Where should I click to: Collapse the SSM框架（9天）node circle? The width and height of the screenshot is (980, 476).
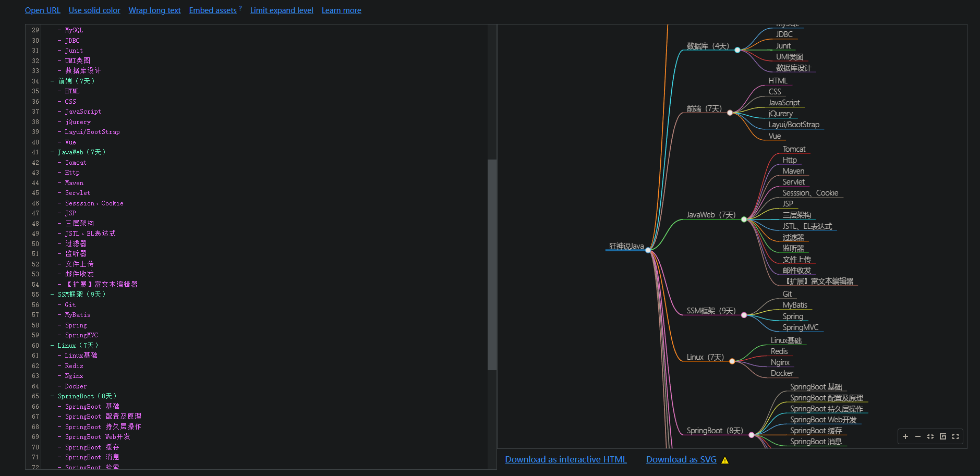[744, 315]
